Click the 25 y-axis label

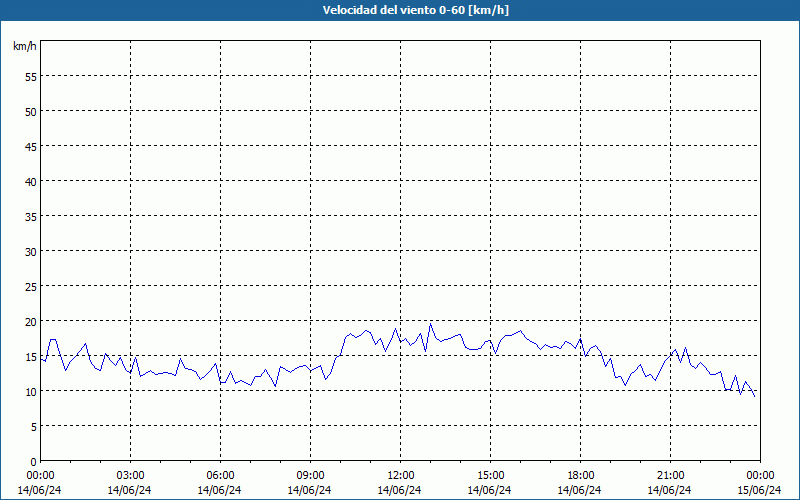(31, 287)
